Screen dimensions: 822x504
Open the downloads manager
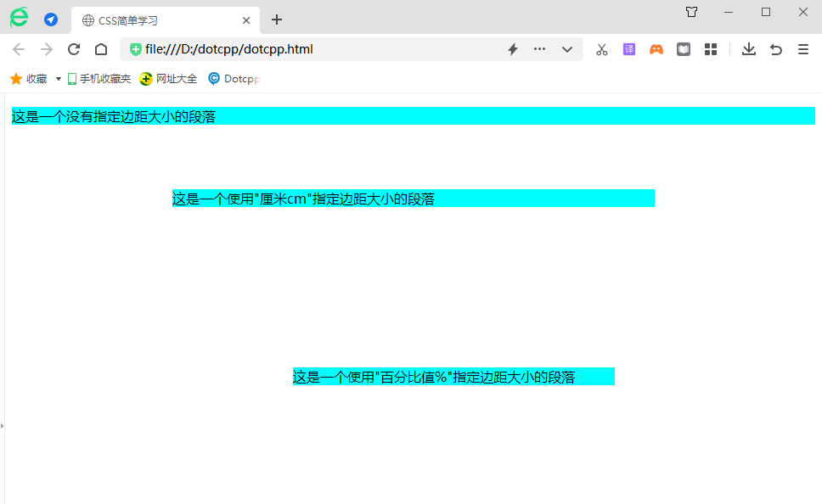pos(748,49)
